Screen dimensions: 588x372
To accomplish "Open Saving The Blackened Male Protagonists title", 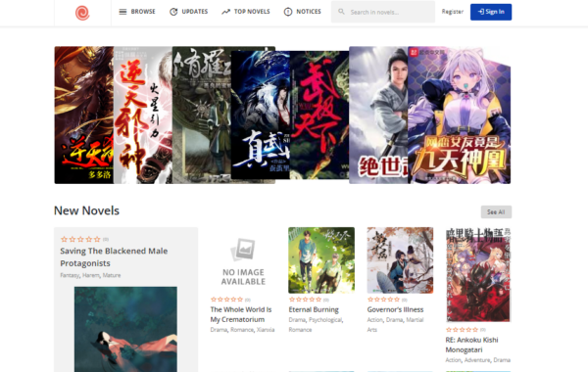I will pyautogui.click(x=114, y=257).
